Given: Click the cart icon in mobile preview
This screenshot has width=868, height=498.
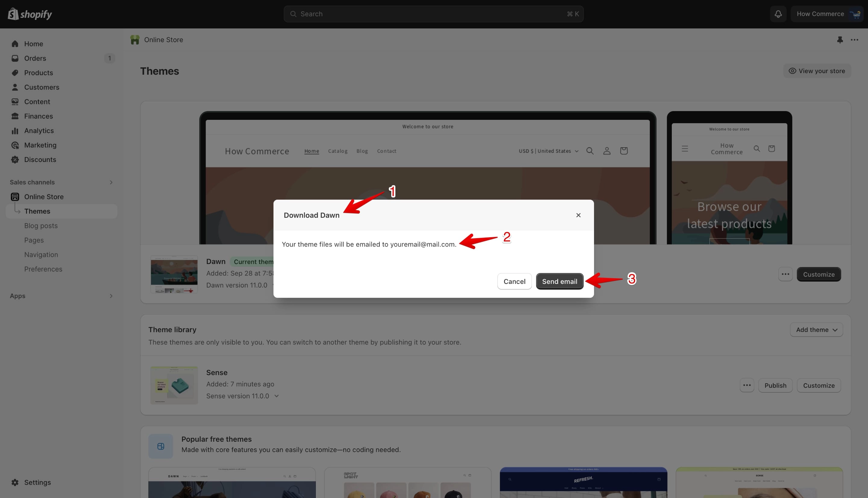Looking at the screenshot, I should pyautogui.click(x=771, y=148).
